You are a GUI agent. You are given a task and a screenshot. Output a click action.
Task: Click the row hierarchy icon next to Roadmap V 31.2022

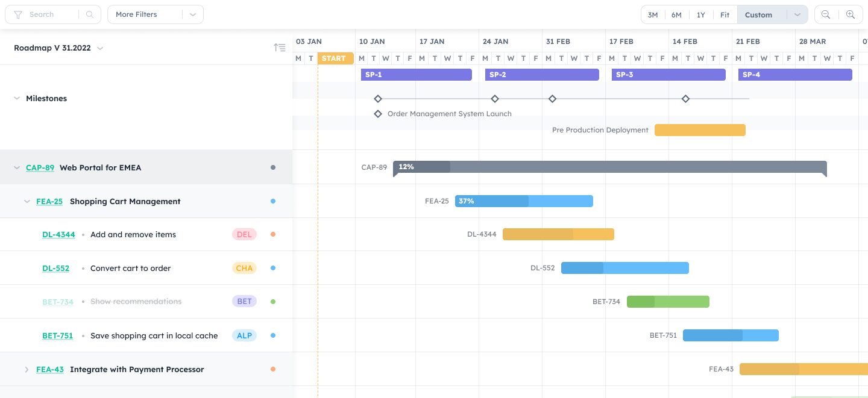click(x=280, y=47)
